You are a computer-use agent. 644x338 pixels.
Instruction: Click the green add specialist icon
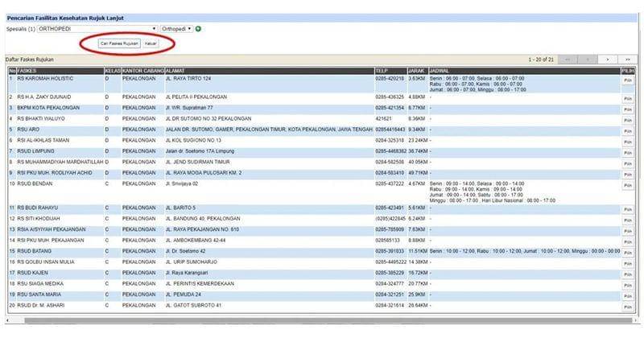coord(198,29)
